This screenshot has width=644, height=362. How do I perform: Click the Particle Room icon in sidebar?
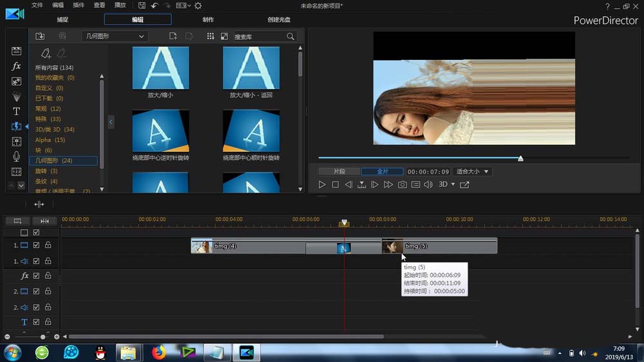[x=17, y=97]
